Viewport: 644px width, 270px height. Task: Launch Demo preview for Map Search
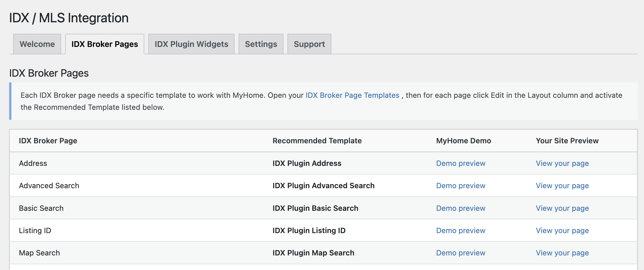[x=461, y=253]
